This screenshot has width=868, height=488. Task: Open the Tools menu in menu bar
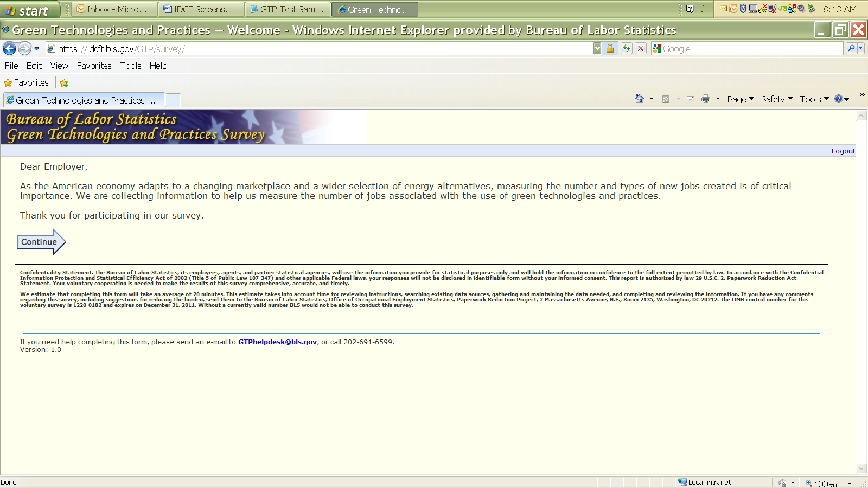131,66
